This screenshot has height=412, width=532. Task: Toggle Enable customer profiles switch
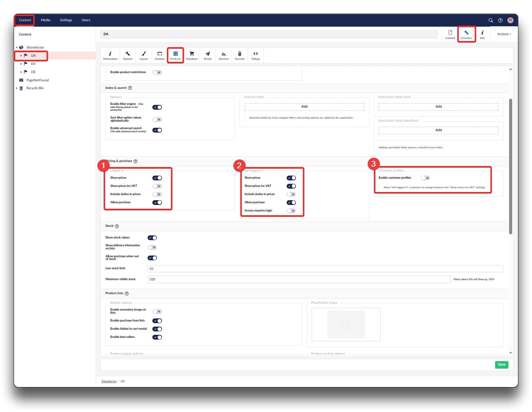(425, 178)
